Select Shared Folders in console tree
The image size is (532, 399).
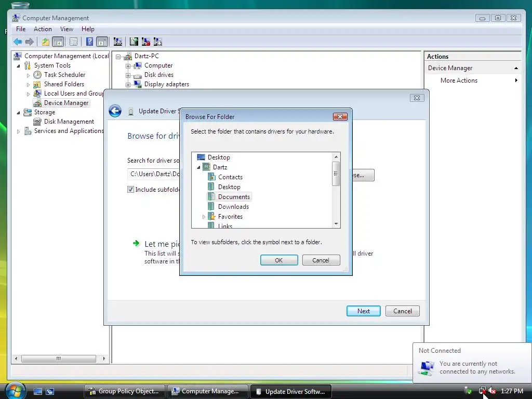tap(64, 84)
